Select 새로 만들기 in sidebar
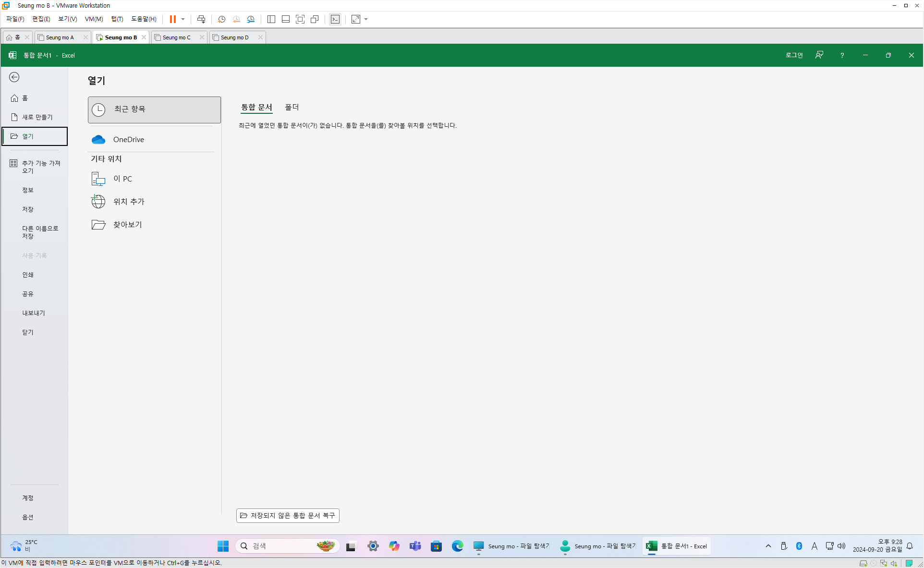Viewport: 924px width, 568px height. point(37,117)
